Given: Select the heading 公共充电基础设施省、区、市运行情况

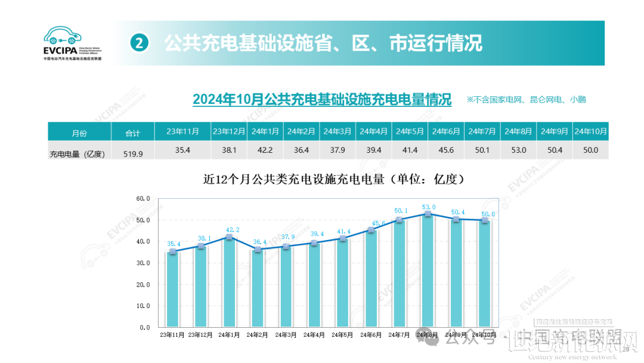Looking at the screenshot, I should (x=323, y=43).
